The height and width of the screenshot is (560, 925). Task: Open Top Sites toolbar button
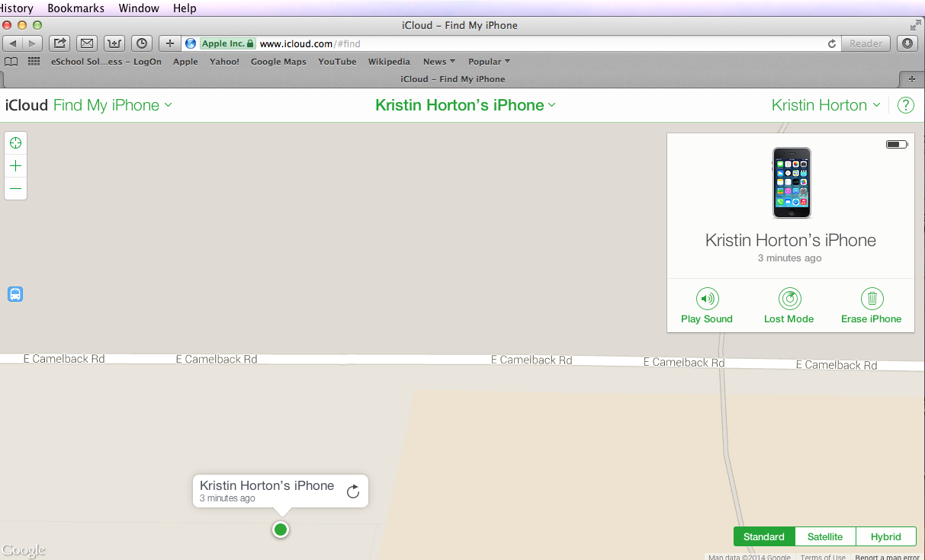pos(114,43)
